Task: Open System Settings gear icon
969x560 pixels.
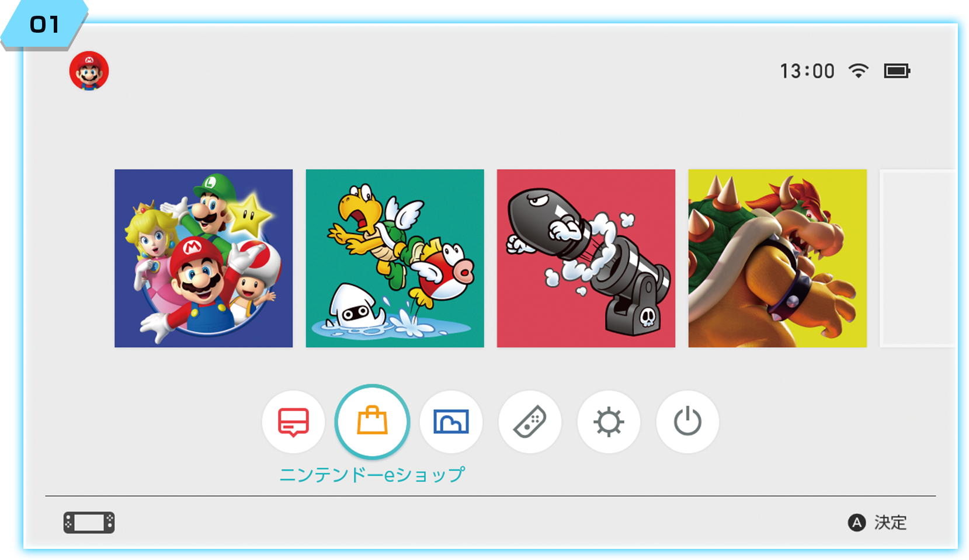Action: [609, 422]
